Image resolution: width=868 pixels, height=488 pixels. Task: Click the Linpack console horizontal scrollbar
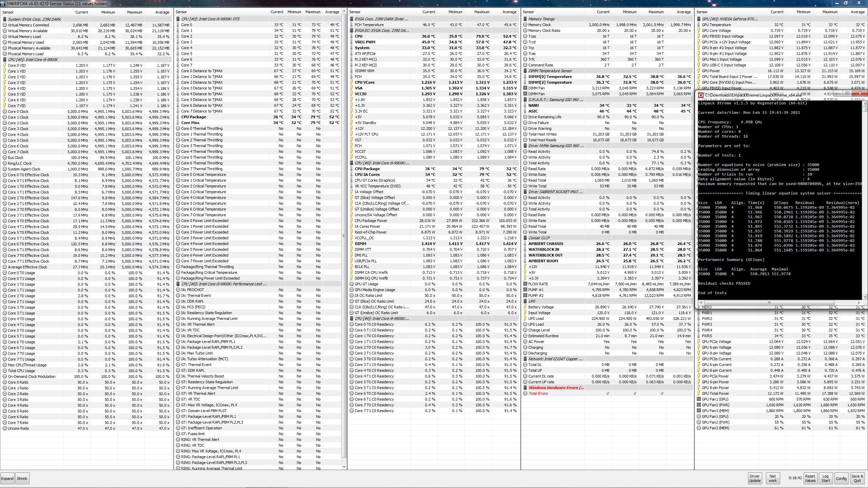(780, 302)
